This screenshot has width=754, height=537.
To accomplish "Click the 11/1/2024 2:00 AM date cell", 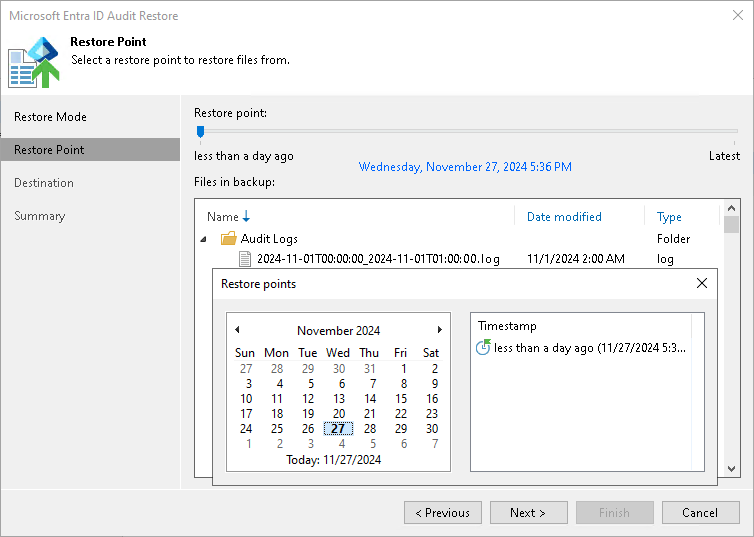I will click(x=576, y=259).
